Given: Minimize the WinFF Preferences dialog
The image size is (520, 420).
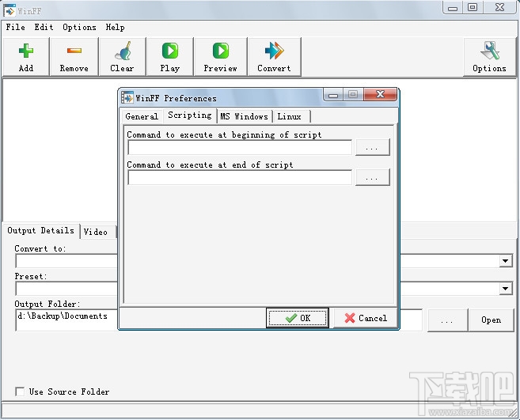Looking at the screenshot, I should click(333, 95).
